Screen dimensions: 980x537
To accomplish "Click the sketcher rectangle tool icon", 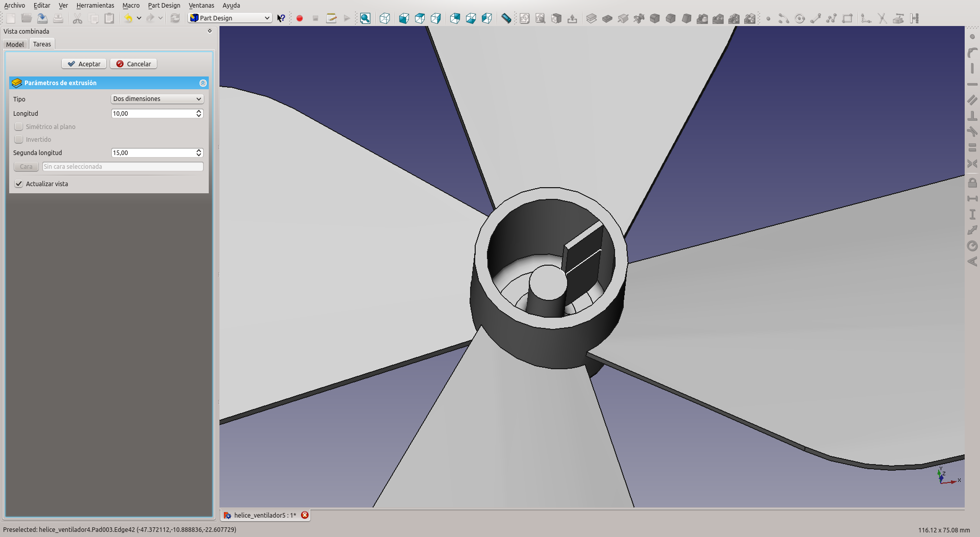I will (847, 18).
